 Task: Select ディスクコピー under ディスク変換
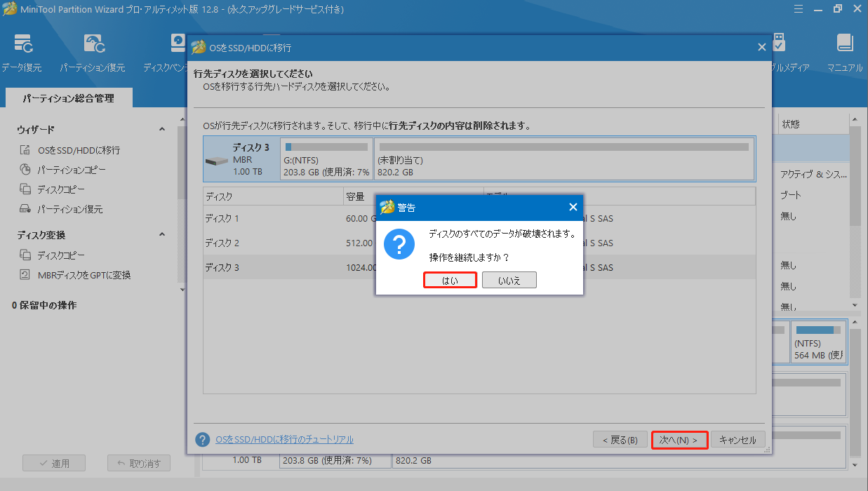tap(61, 255)
